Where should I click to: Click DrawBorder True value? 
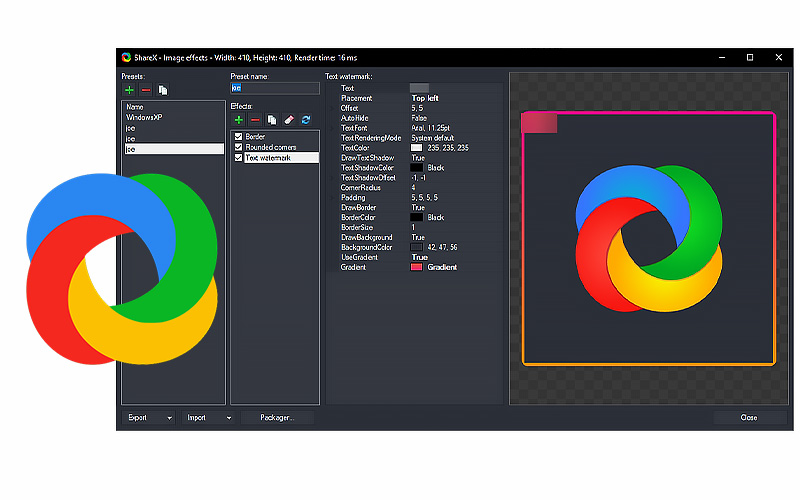[x=418, y=208]
